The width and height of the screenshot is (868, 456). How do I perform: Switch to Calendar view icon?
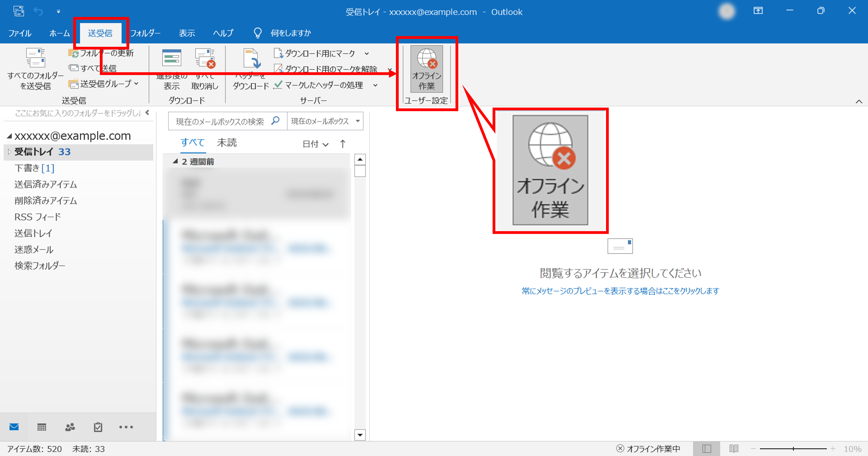pos(42,427)
